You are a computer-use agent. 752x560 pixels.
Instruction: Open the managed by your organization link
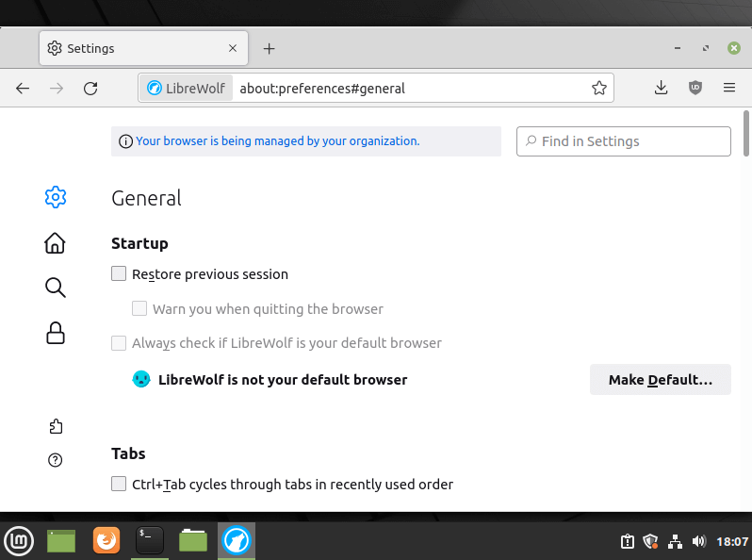pos(277,141)
